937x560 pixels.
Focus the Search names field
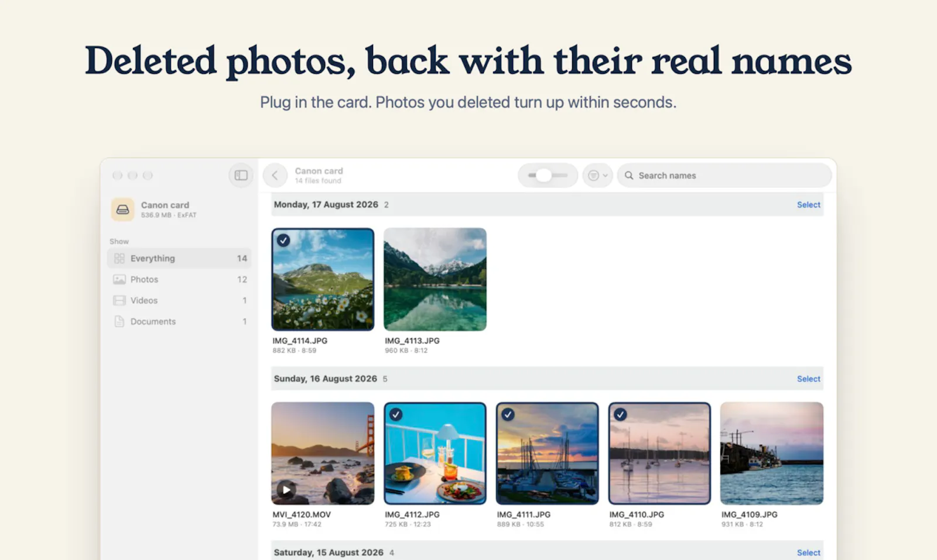click(724, 175)
